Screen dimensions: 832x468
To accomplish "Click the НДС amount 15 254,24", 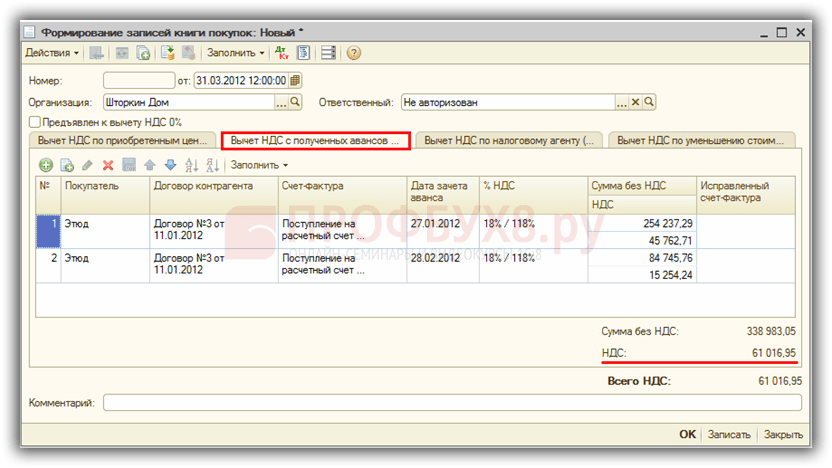I will tap(642, 275).
